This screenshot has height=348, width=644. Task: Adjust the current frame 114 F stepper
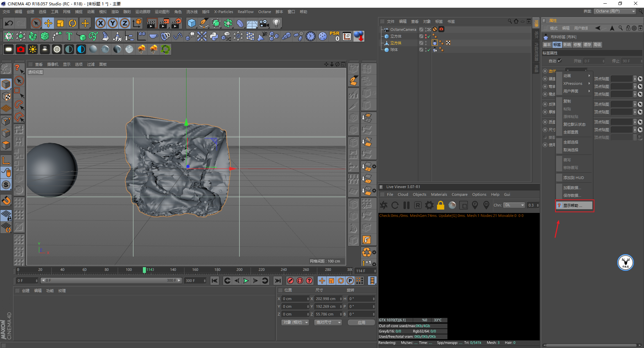point(375,271)
